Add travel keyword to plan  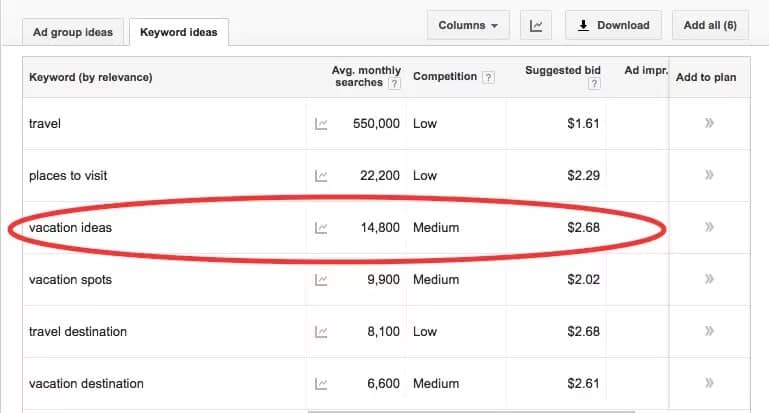click(709, 123)
